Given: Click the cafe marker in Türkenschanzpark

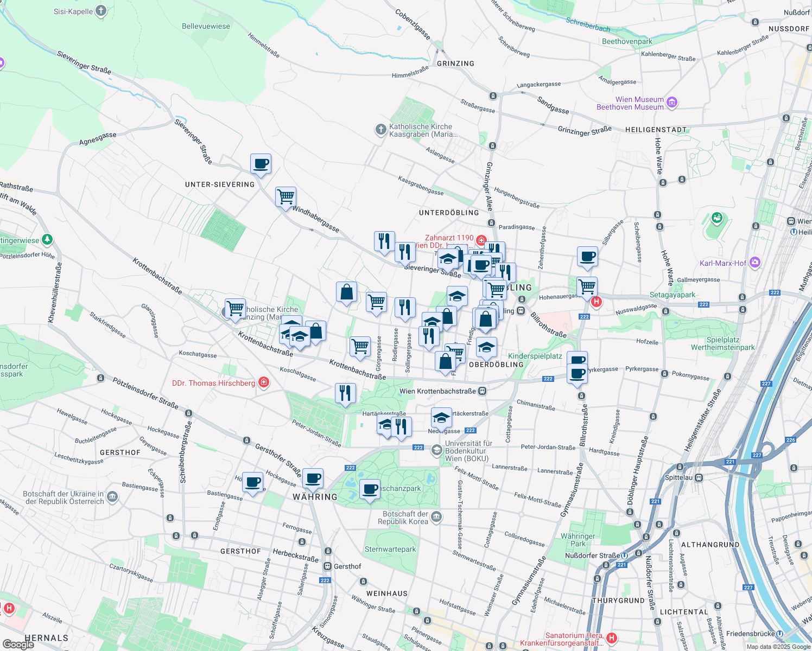Looking at the screenshot, I should tap(370, 490).
